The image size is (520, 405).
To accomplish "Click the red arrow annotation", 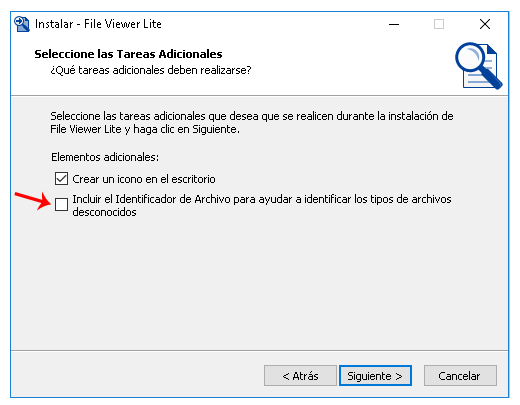I will click(x=33, y=201).
